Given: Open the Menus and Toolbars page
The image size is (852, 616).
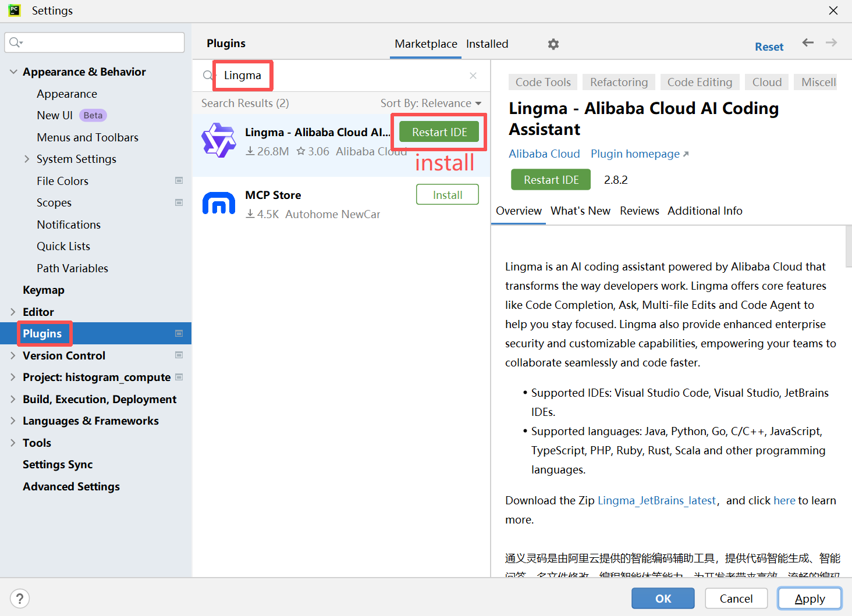Looking at the screenshot, I should (88, 137).
